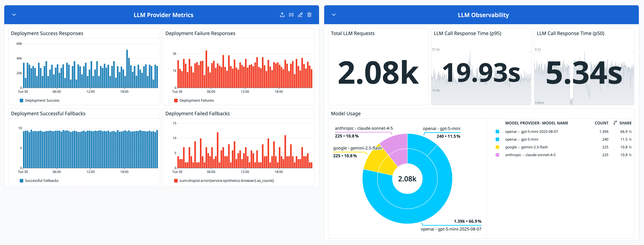Toggle the sum:shopist.error legend swatch
644x245 pixels.
[x=176, y=181]
